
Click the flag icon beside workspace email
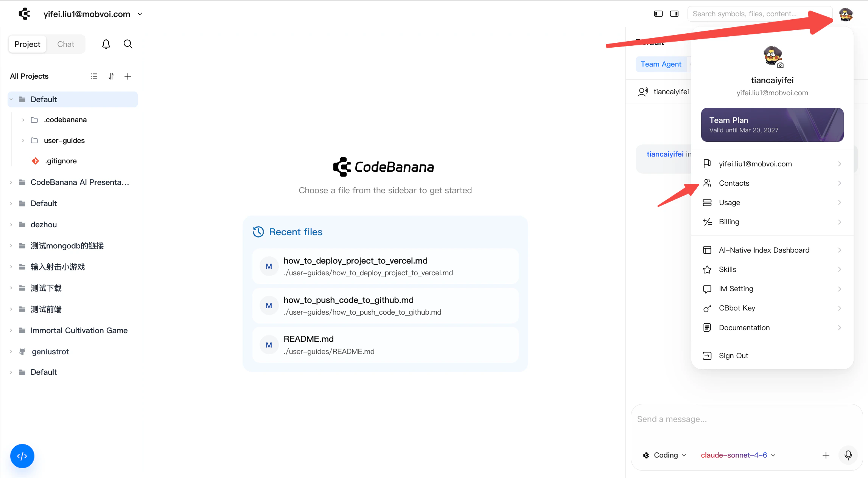click(707, 164)
